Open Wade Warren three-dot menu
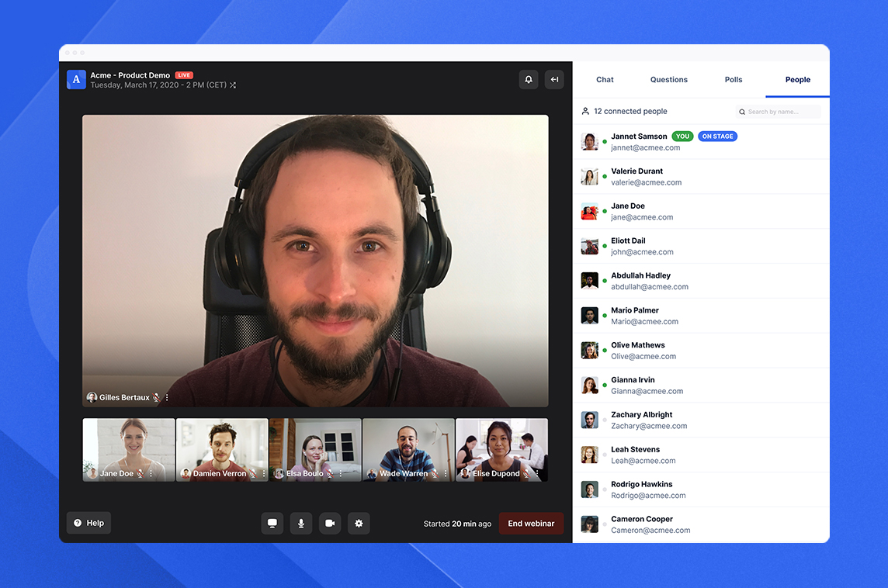This screenshot has width=888, height=588. [x=446, y=474]
